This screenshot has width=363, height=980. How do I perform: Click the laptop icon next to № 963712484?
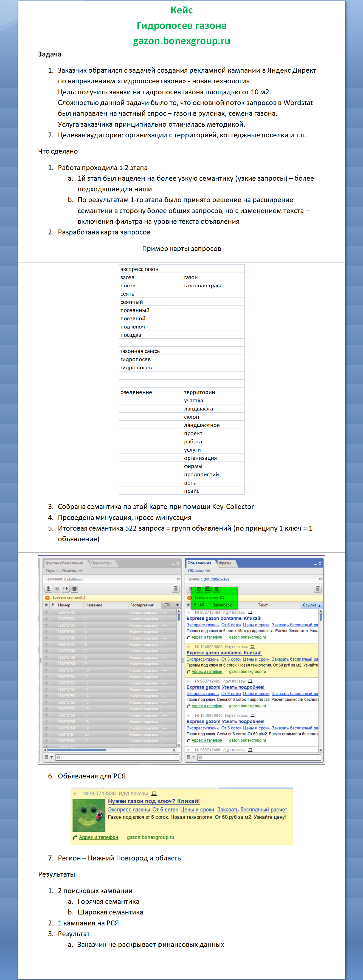point(250,613)
